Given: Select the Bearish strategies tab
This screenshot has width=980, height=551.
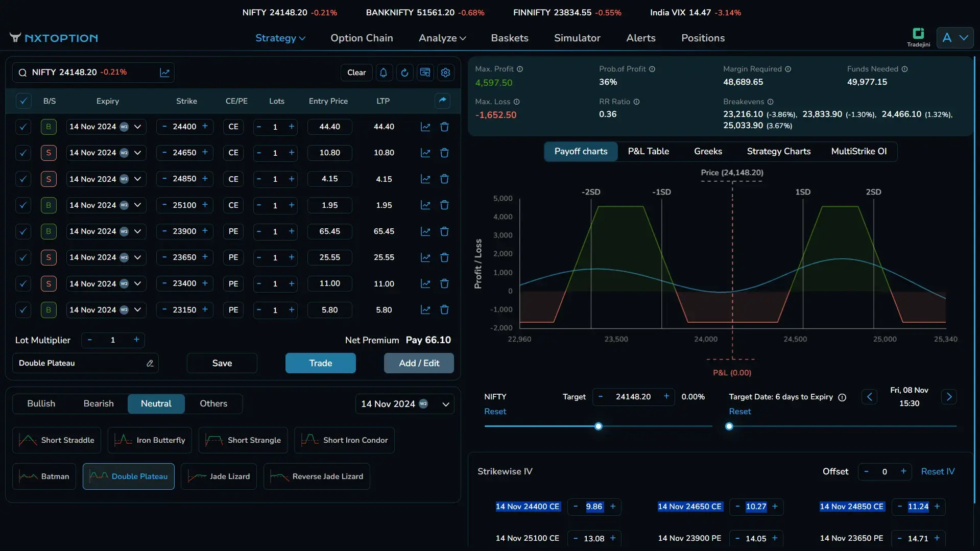Looking at the screenshot, I should (99, 403).
